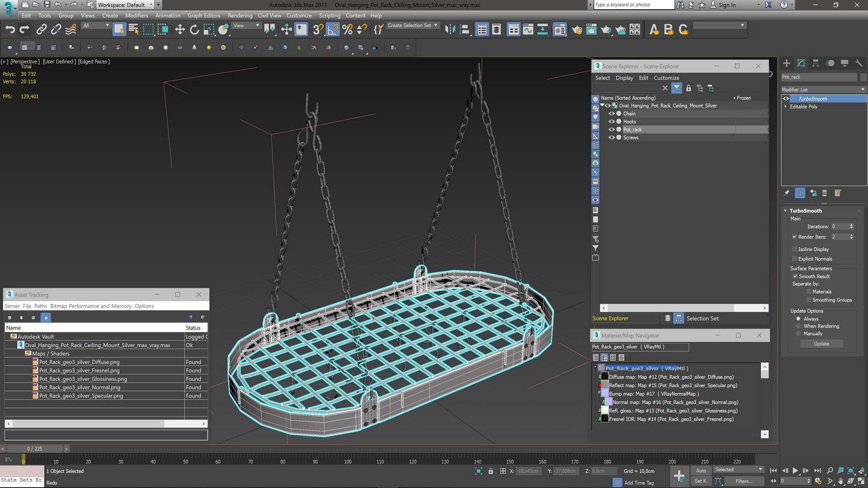Click the Play Animation button
The height and width of the screenshot is (488, 868).
click(795, 470)
